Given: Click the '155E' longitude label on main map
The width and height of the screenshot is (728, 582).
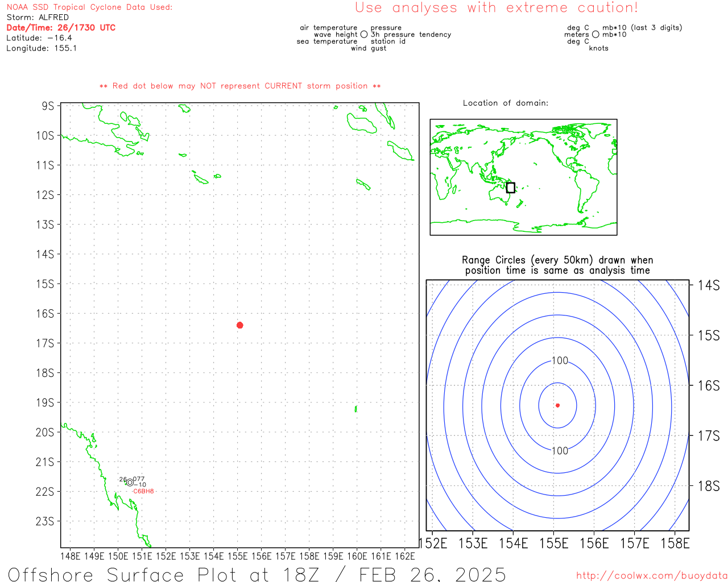Looking at the screenshot, I should 237,556.
